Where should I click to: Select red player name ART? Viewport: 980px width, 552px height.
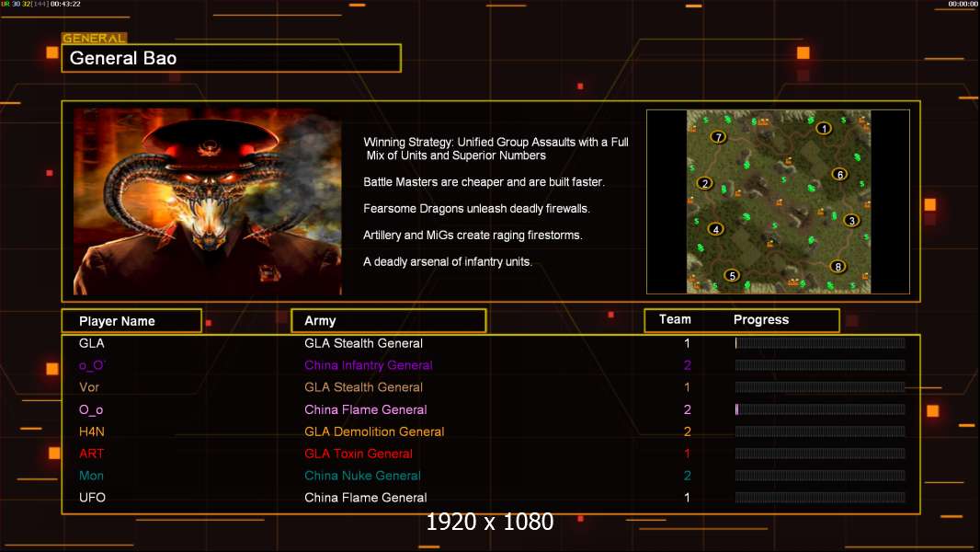(x=91, y=454)
